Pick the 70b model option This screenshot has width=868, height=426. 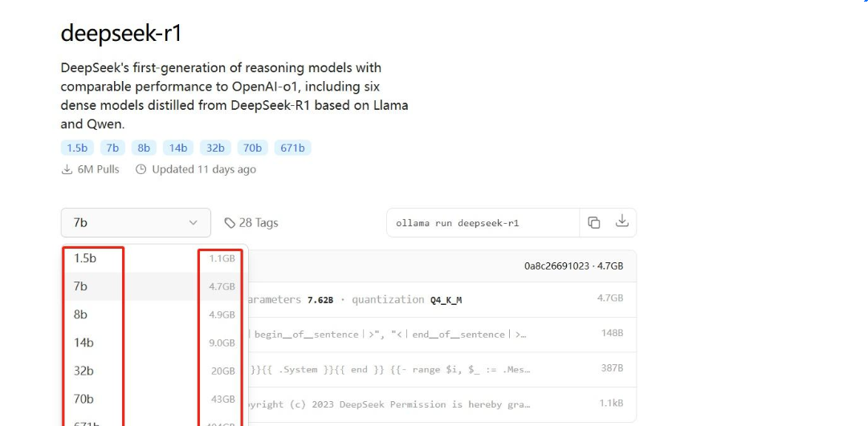coord(154,399)
